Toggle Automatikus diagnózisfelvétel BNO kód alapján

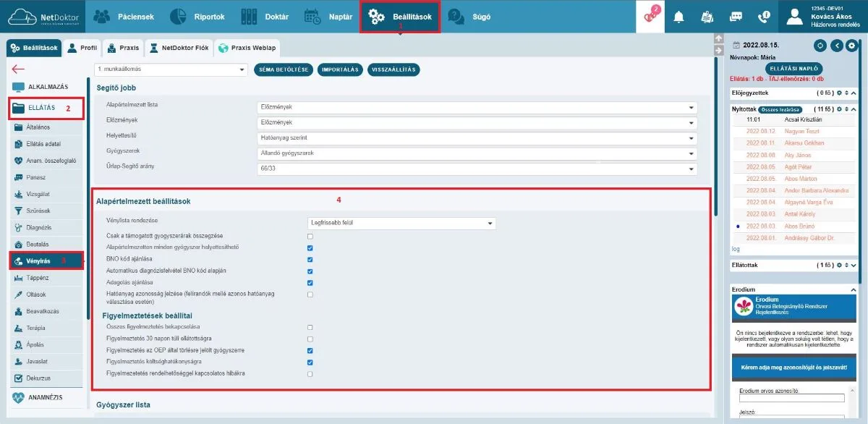click(x=310, y=271)
